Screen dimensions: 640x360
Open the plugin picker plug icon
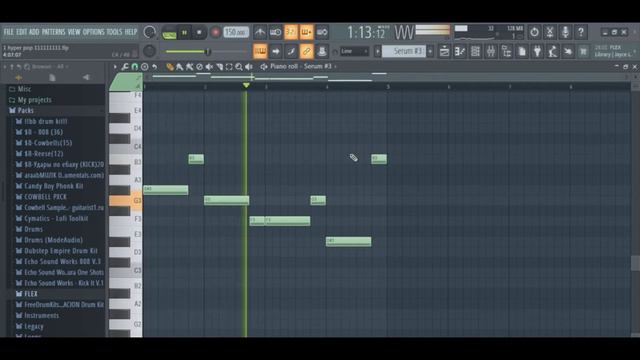[538, 51]
